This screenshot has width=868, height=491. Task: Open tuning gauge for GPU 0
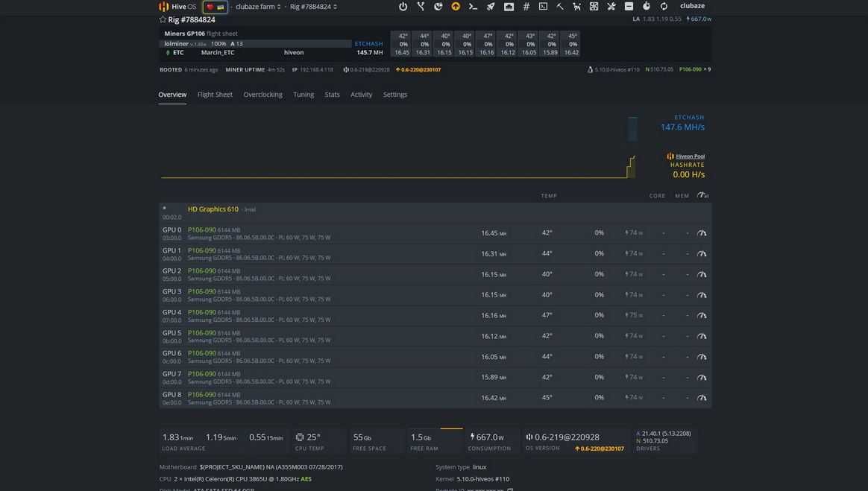702,233
